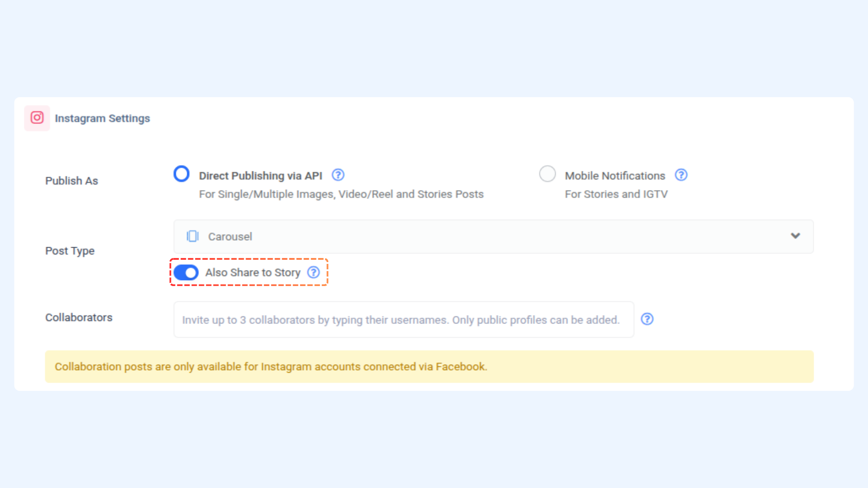Focus the Collaborators username input field
The image size is (868, 488).
coord(403,319)
